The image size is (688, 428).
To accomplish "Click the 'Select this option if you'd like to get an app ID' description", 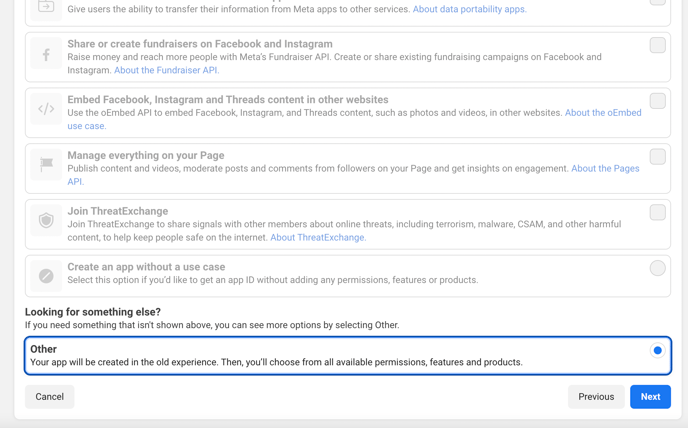I will tap(272, 280).
